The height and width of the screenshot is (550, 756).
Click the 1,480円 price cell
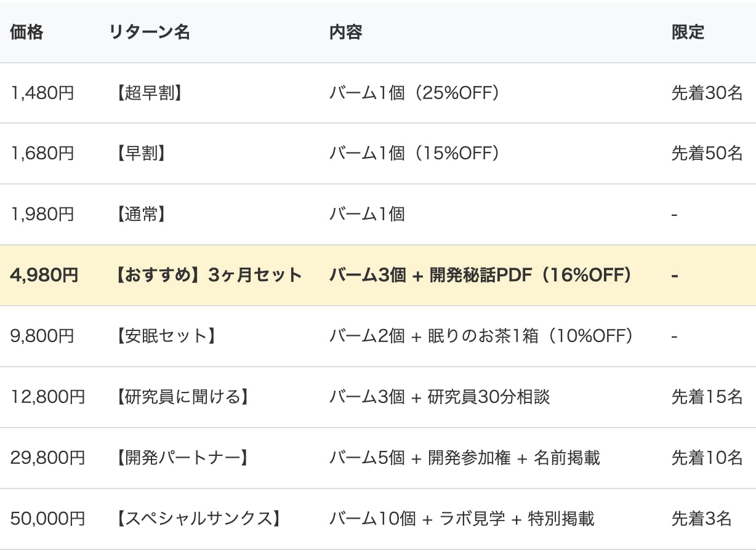click(42, 94)
